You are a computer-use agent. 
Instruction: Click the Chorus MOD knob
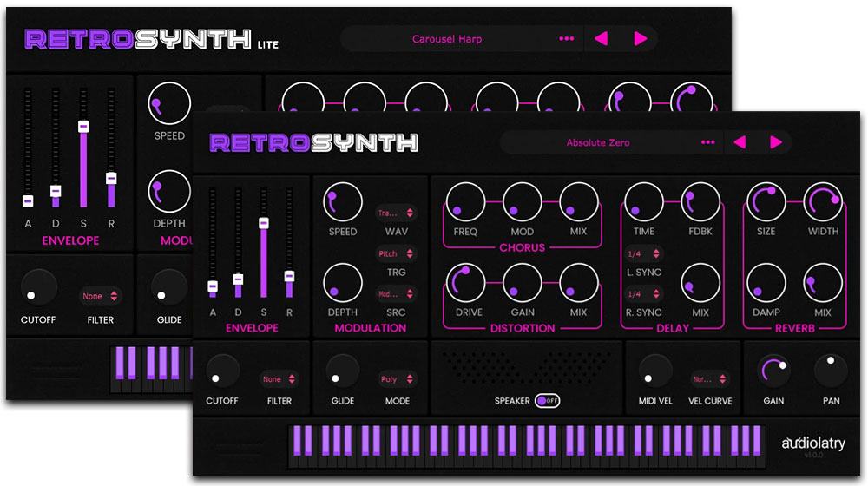522,202
